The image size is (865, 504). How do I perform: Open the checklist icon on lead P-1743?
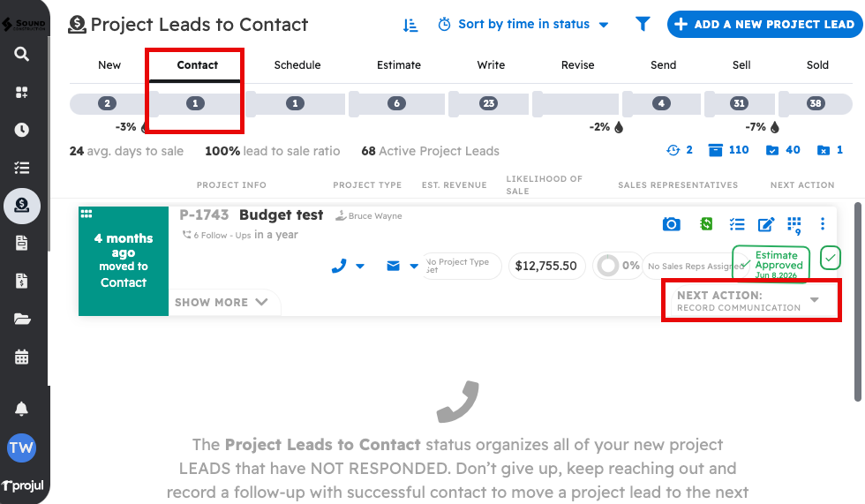pyautogui.click(x=737, y=224)
